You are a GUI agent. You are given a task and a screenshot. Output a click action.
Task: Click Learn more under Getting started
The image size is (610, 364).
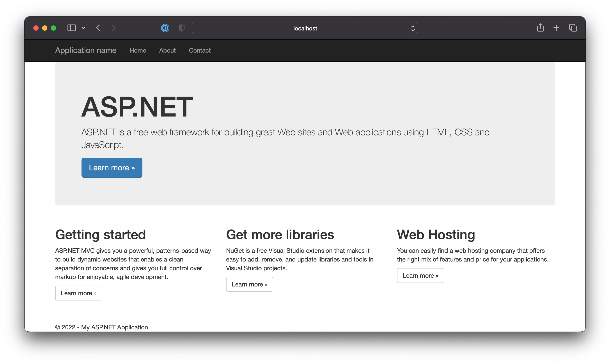[79, 293]
